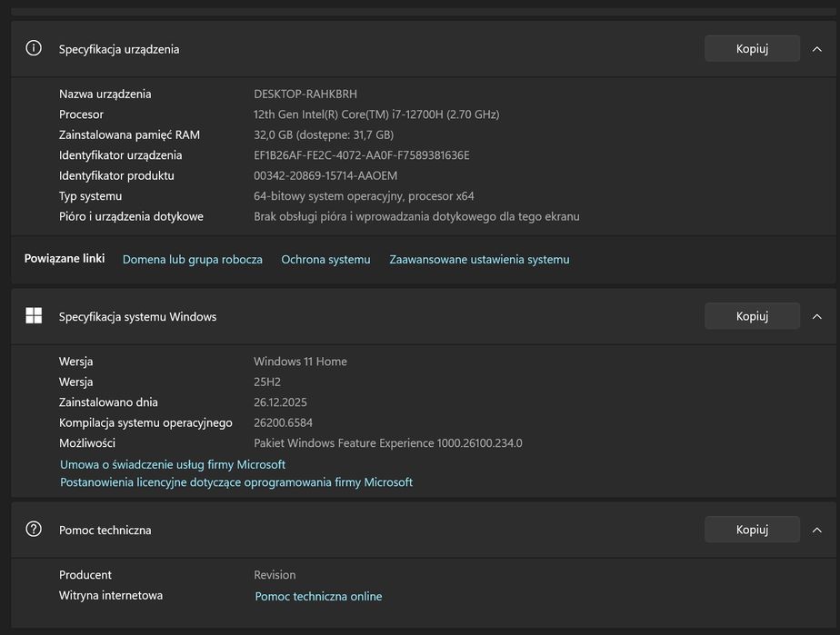Image resolution: width=840 pixels, height=635 pixels.
Task: Copy the device specification with Kopiuj
Action: (752, 49)
